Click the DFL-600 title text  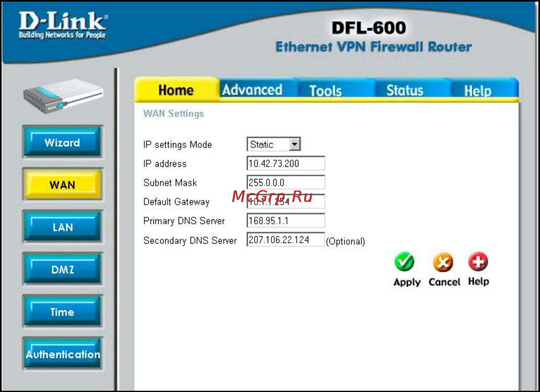[369, 28]
